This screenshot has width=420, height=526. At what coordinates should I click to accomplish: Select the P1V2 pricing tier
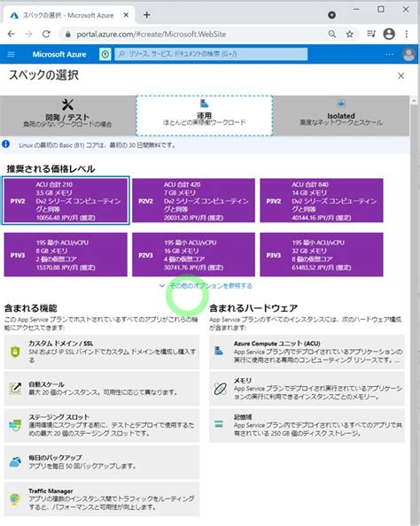[x=66, y=200]
